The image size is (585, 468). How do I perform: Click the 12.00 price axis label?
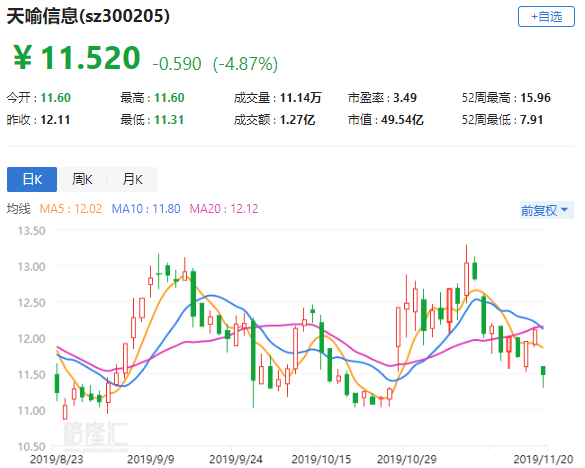(x=32, y=338)
